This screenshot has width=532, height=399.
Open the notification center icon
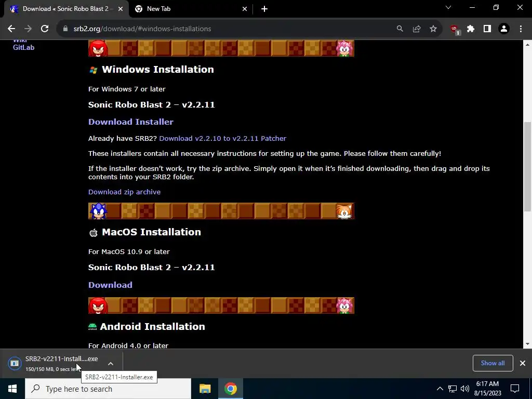(x=515, y=389)
